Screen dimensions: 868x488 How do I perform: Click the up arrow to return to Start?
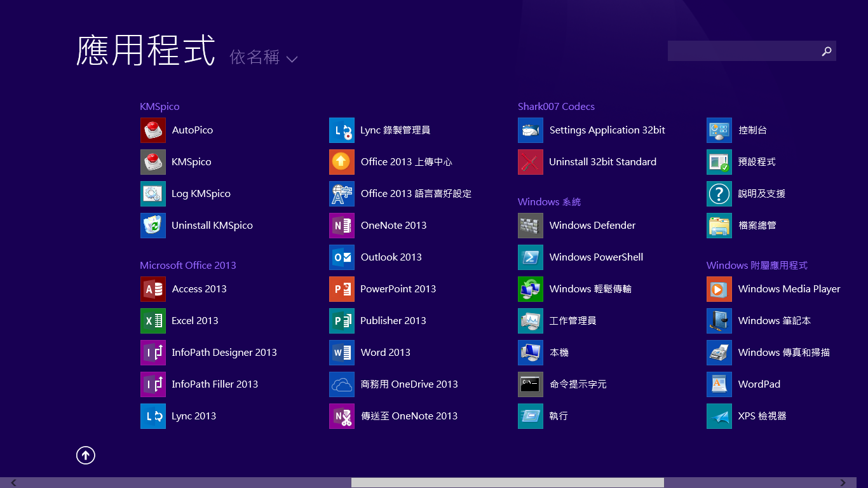(x=86, y=455)
